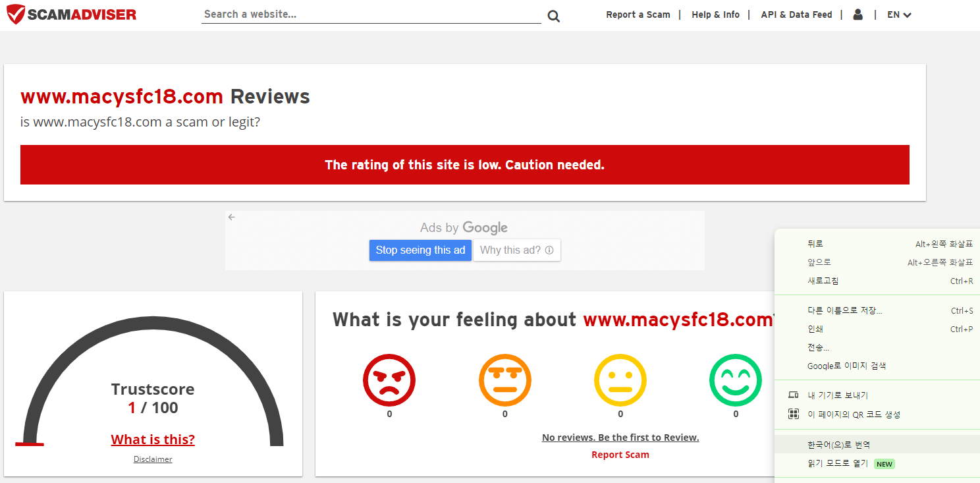Image resolution: width=980 pixels, height=483 pixels.
Task: Choose 앞으로 in context menu
Action: (877, 262)
